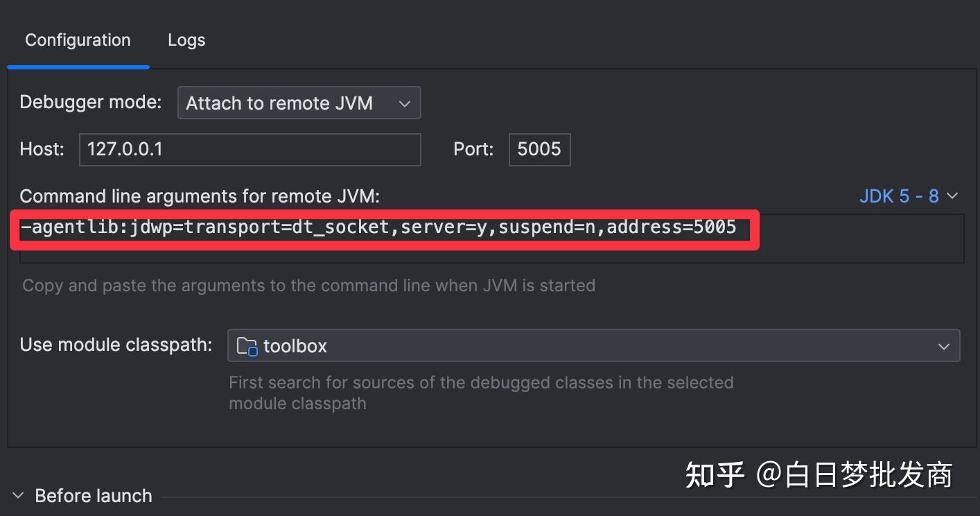Click the Before launch chevron icon
The image size is (980, 516).
(17, 495)
